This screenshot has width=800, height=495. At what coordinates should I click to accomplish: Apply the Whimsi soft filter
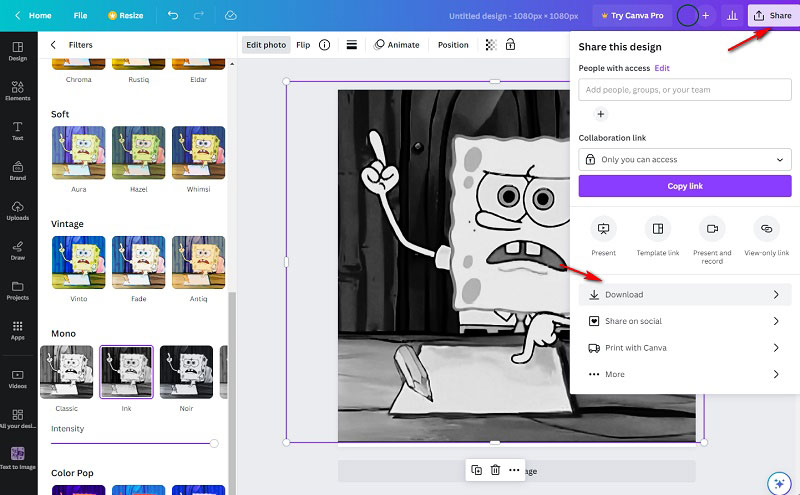coord(198,153)
